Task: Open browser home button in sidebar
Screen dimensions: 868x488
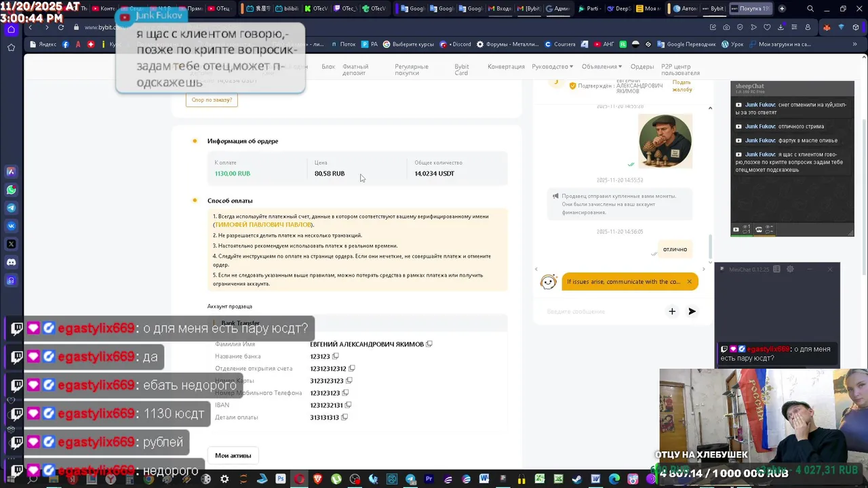Action: coord(11,30)
